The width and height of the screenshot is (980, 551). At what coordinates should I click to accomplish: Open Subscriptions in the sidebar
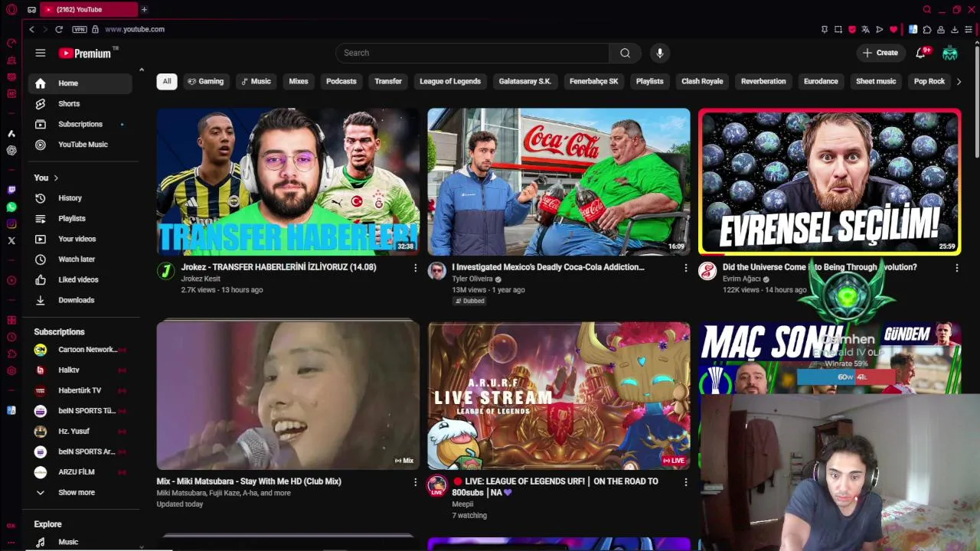coord(80,124)
